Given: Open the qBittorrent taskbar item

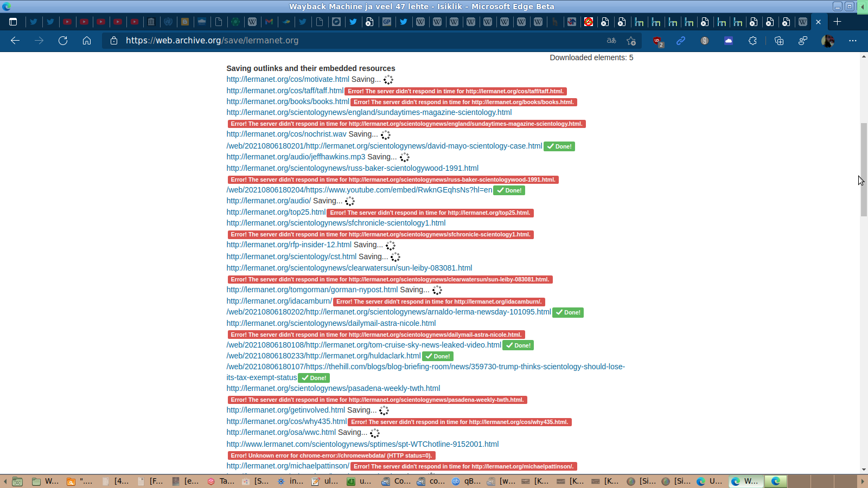Looking at the screenshot, I should [467, 481].
